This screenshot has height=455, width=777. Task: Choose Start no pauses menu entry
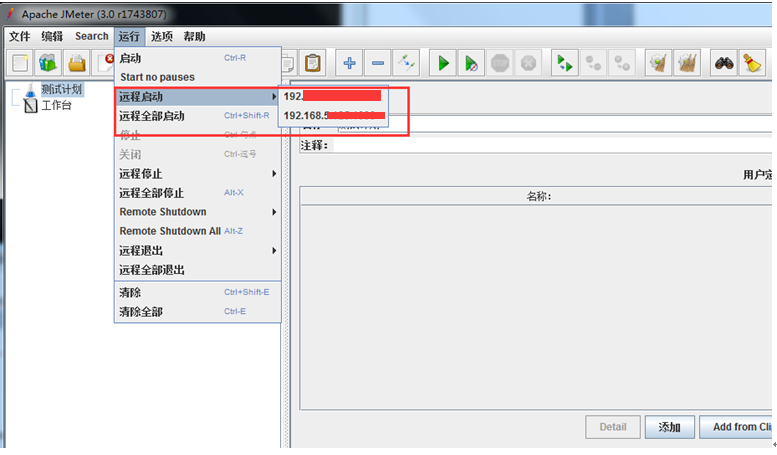point(198,77)
